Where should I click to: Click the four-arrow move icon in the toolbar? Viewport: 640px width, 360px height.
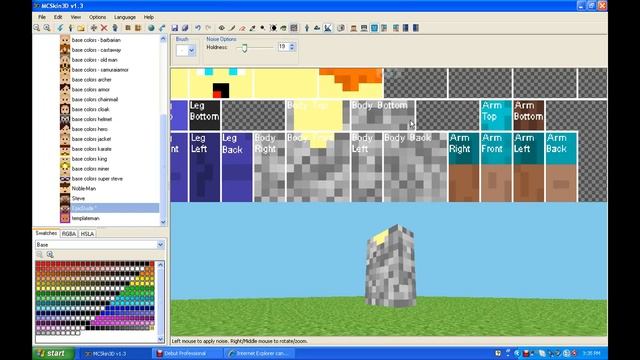pyautogui.click(x=94, y=28)
